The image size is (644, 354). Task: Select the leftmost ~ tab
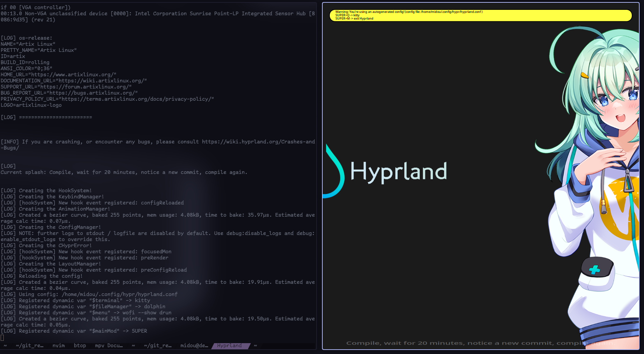click(x=5, y=346)
